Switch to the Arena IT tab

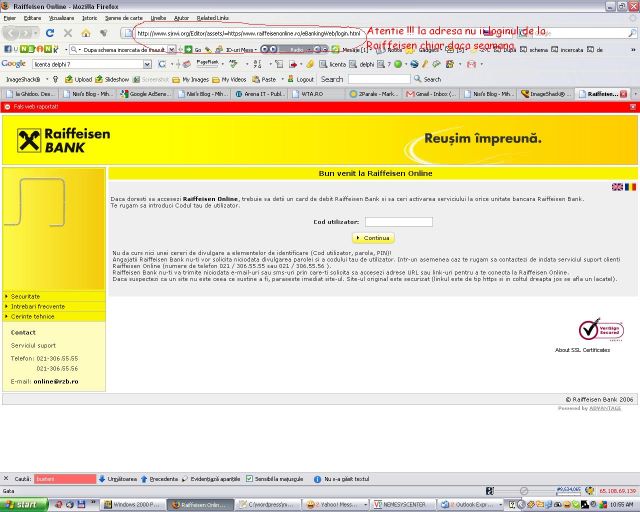coord(260,94)
